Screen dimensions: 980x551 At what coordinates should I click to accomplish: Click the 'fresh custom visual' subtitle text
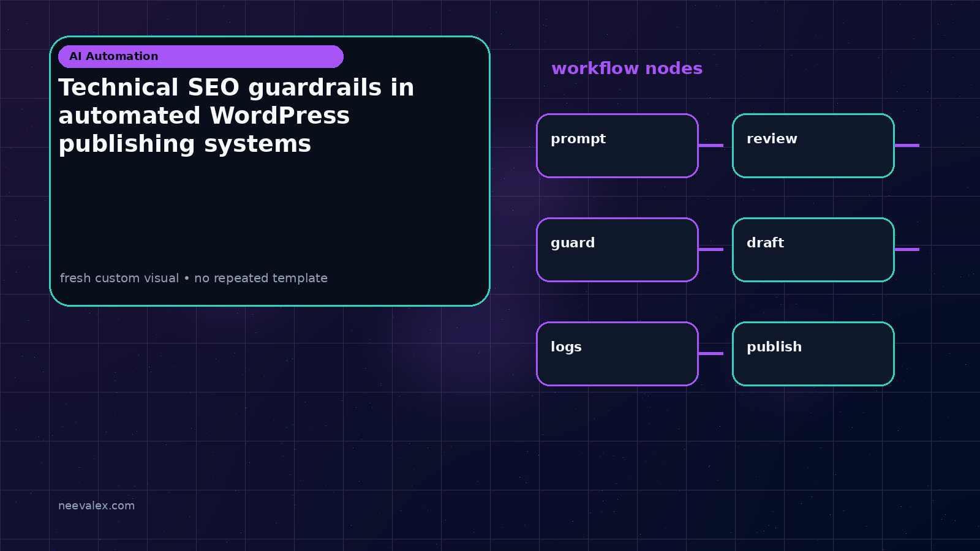[194, 278]
